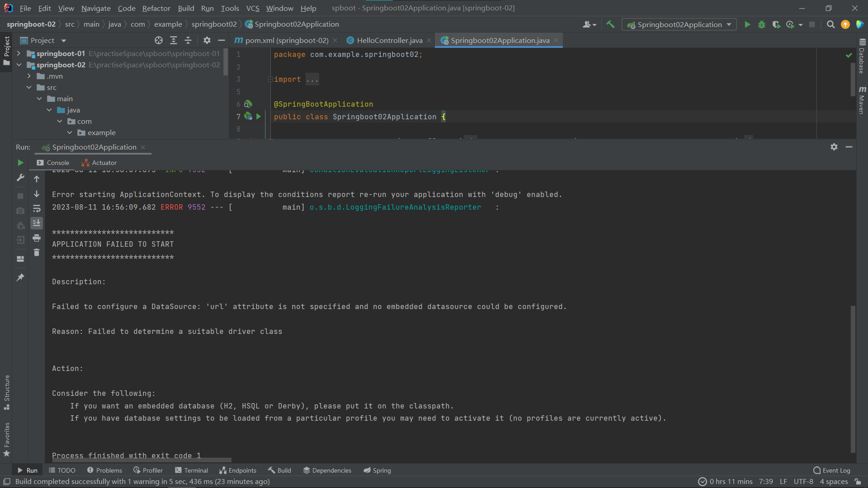Click the console horizontal scrollbar
868x488 pixels.
coord(142,460)
